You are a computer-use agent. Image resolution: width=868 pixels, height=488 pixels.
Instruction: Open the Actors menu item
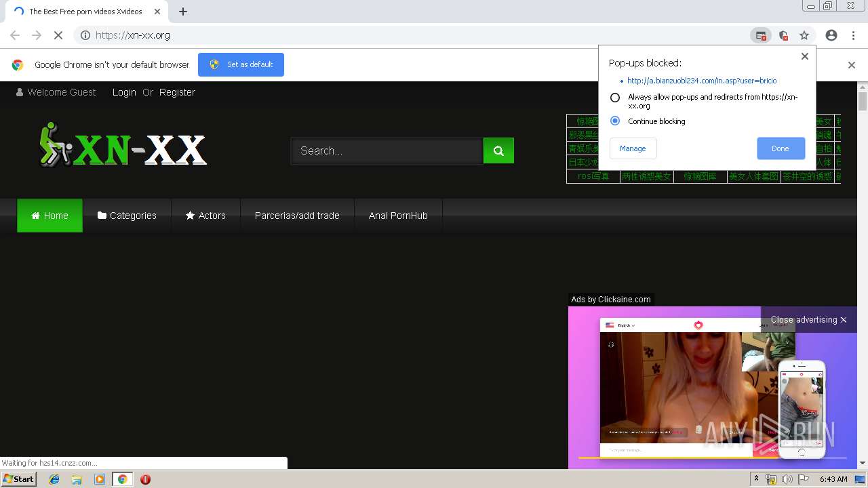[205, 216]
